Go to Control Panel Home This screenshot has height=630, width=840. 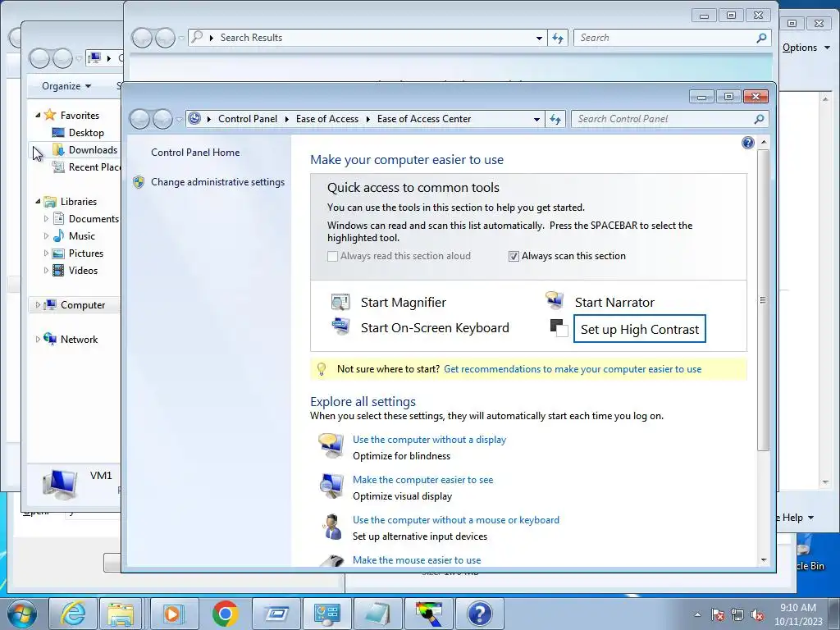click(195, 153)
